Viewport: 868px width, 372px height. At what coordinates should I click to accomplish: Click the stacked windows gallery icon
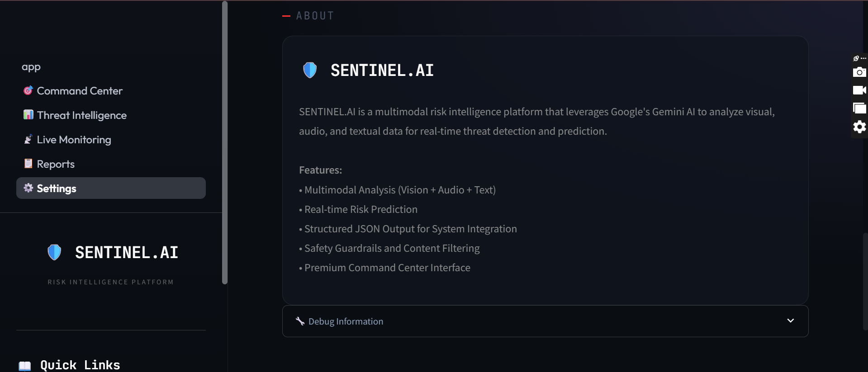[859, 108]
